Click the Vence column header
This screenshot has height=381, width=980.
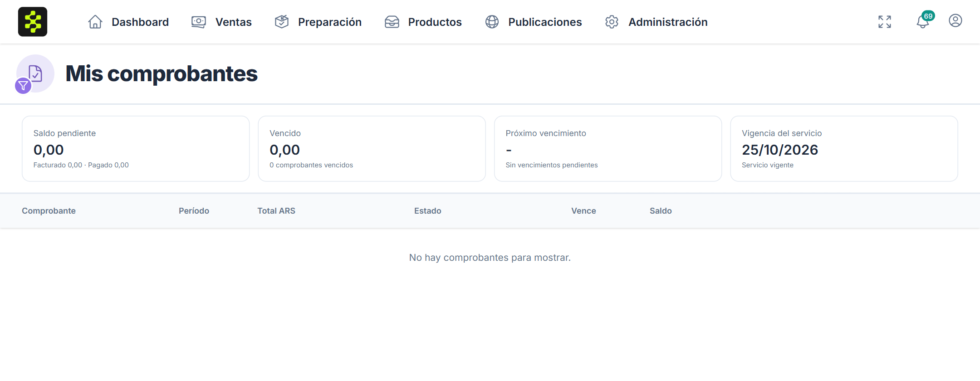583,211
